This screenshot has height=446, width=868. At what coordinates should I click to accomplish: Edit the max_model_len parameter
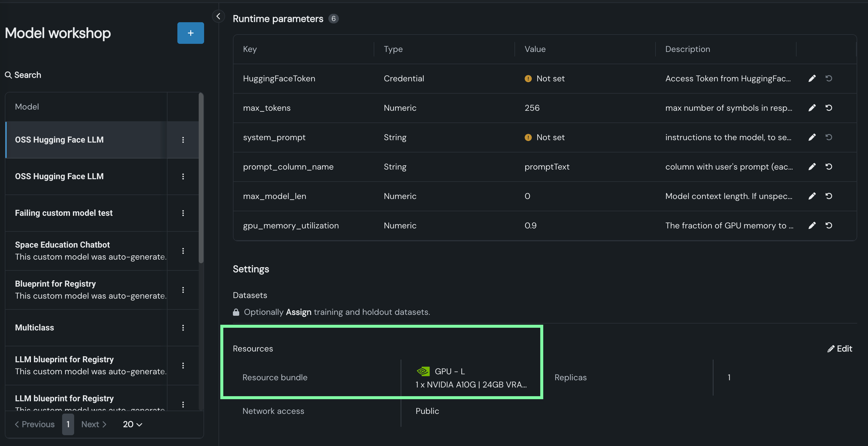[x=812, y=196]
